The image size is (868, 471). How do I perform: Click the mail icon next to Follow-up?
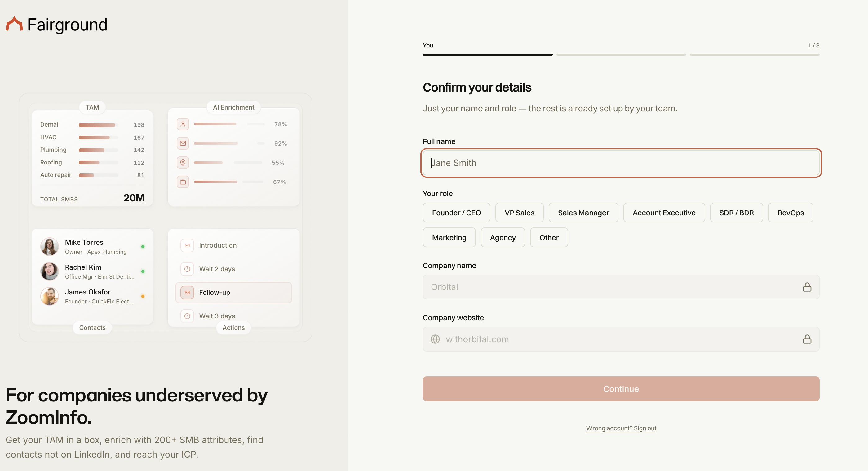pyautogui.click(x=187, y=293)
